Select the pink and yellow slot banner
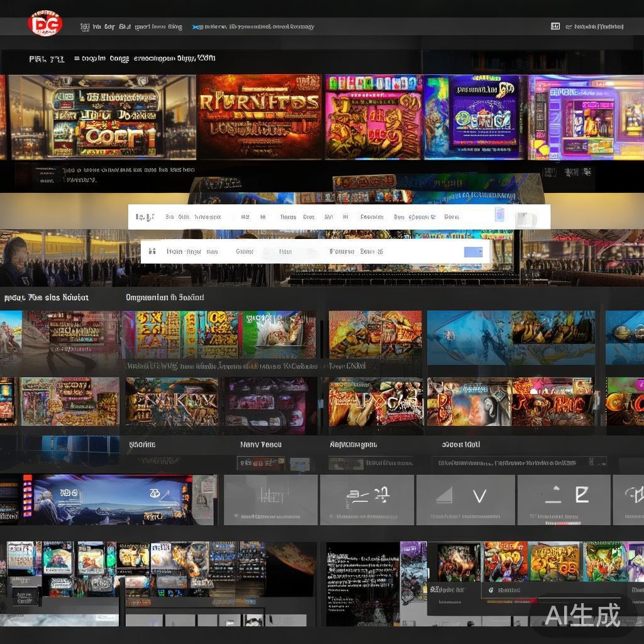The width and height of the screenshot is (644, 644). tap(374, 117)
